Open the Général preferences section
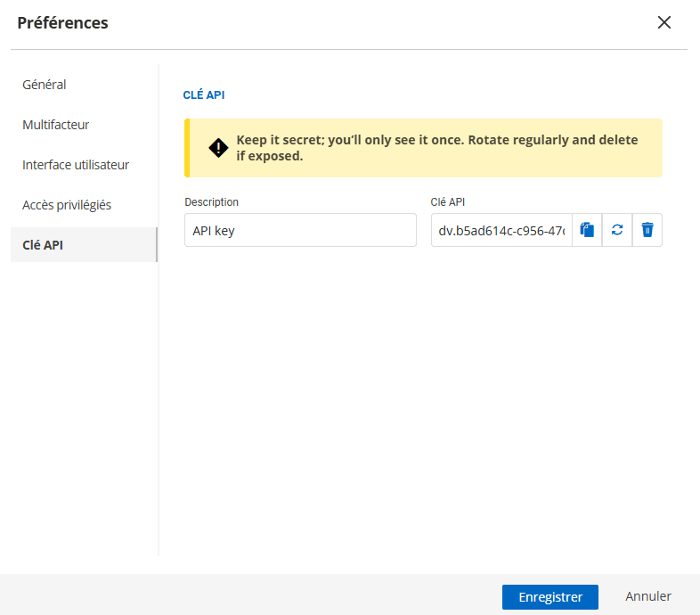This screenshot has width=700, height=615. point(45,85)
